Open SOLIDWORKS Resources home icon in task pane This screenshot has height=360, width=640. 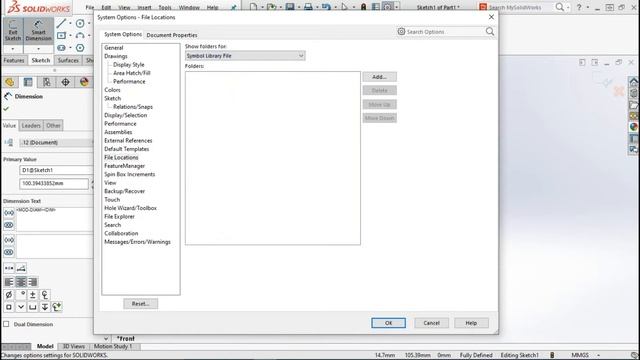click(x=633, y=82)
